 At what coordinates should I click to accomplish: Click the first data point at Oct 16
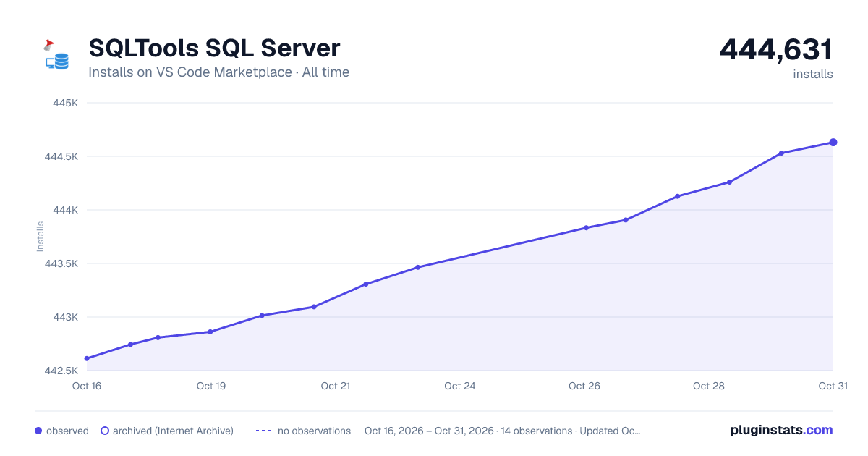[x=87, y=358]
